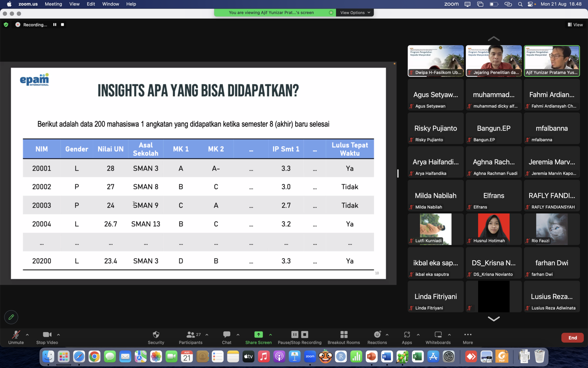Show more participants with the down chevron
The width and height of the screenshot is (588, 368).
click(x=494, y=319)
